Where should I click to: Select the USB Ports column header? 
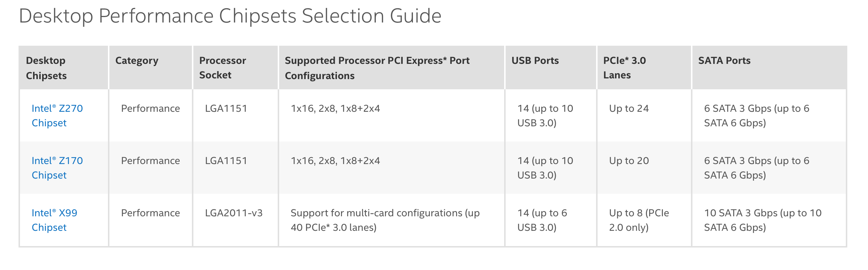tap(535, 61)
